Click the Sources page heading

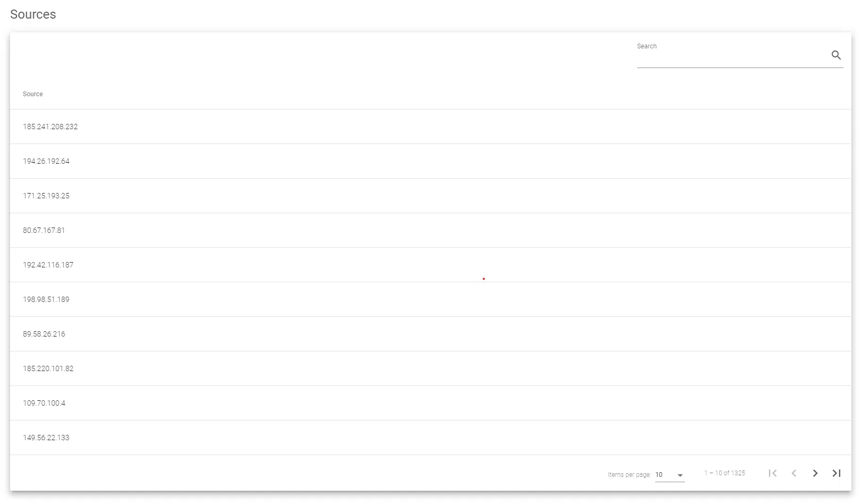(x=33, y=14)
